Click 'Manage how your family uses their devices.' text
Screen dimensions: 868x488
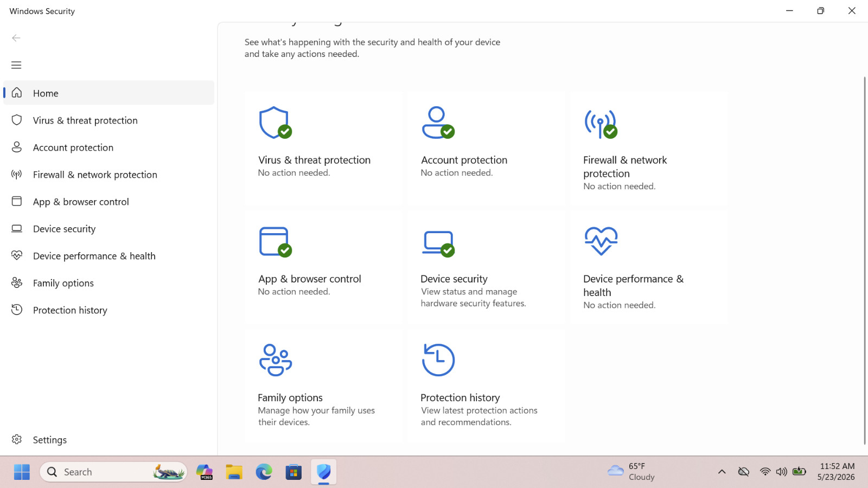(x=316, y=416)
